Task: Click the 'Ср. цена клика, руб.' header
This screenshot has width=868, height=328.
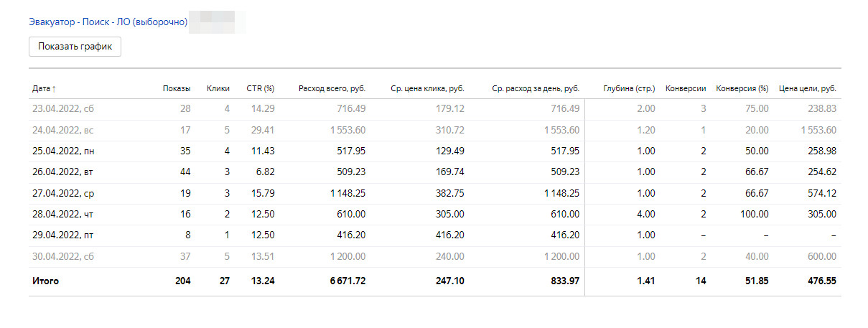Action: (x=427, y=88)
